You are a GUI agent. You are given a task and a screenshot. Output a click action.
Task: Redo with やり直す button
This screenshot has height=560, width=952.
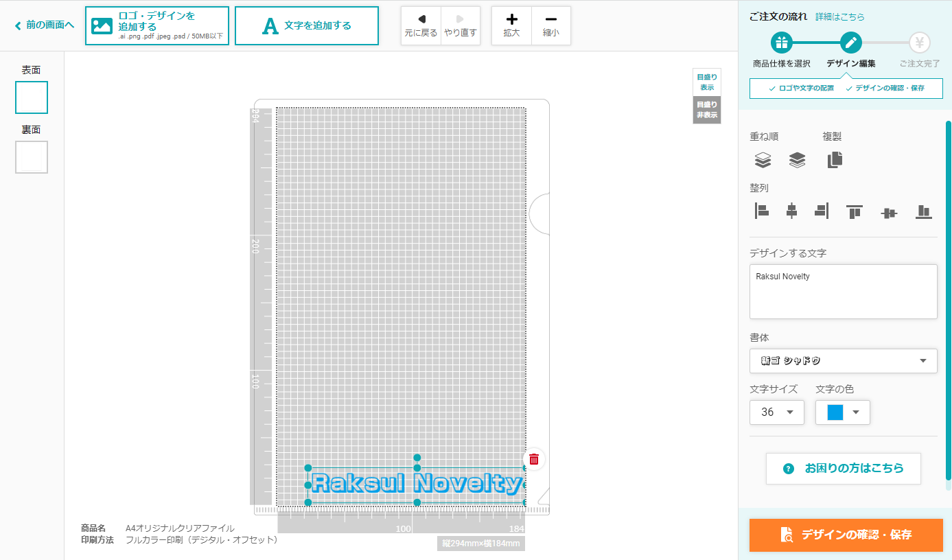point(461,26)
